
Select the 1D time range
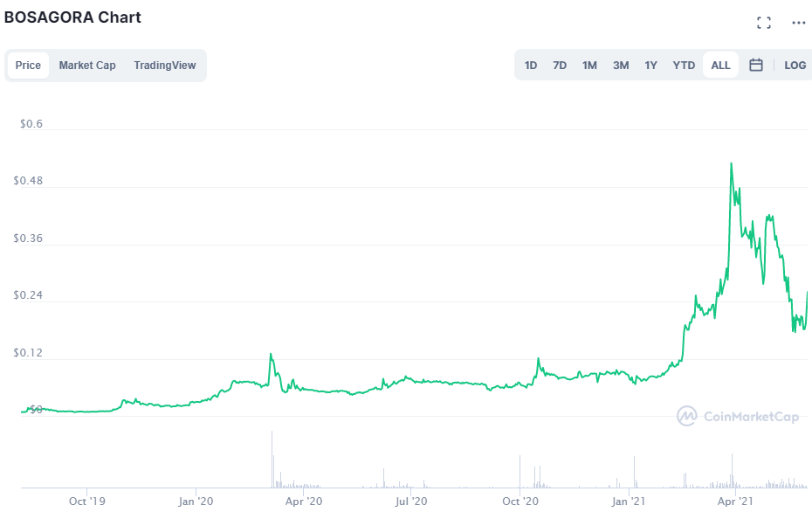click(530, 66)
